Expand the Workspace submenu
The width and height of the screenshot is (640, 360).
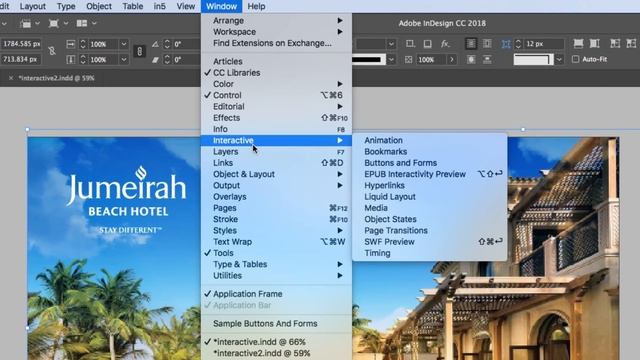(x=276, y=32)
